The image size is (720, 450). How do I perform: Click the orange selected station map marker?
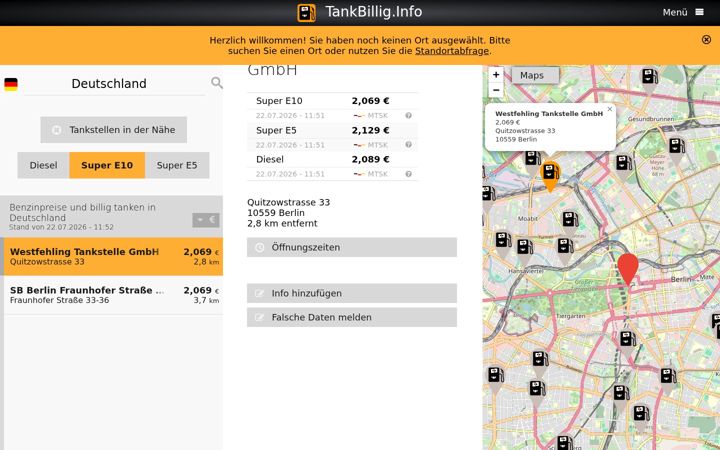(551, 176)
